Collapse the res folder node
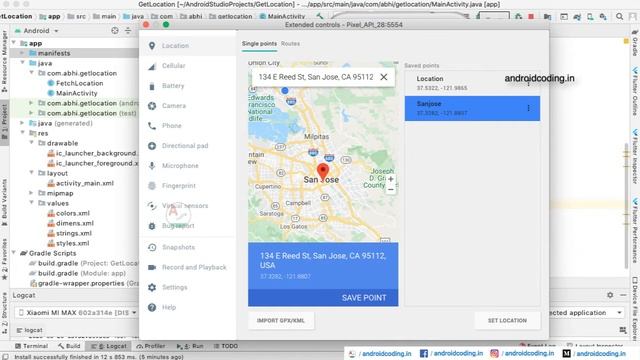 tap(22, 133)
